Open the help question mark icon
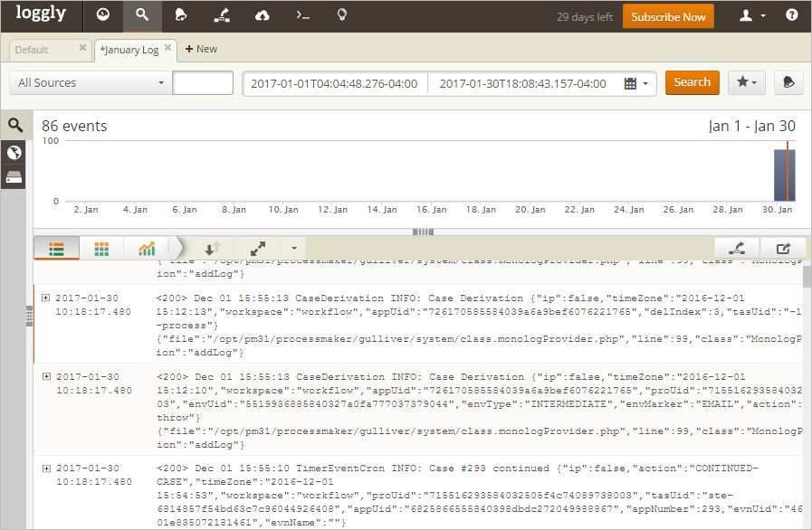Viewport: 812px width, 530px height. tap(792, 16)
